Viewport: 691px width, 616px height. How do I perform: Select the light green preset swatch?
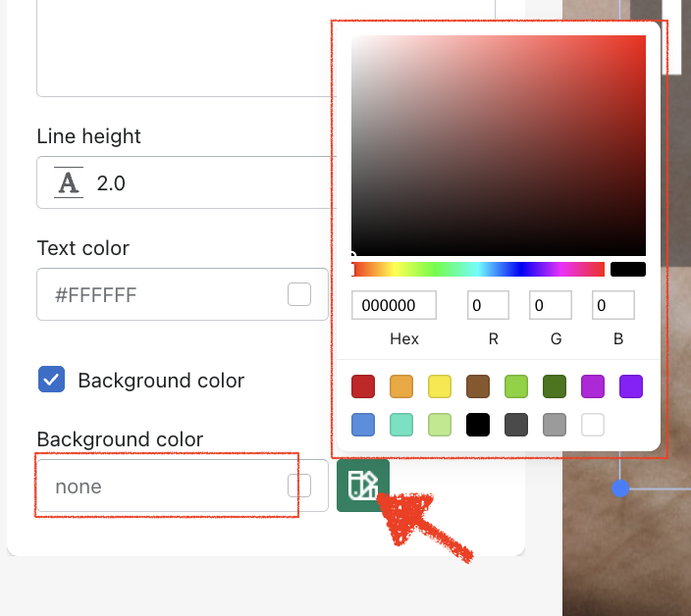click(x=516, y=386)
